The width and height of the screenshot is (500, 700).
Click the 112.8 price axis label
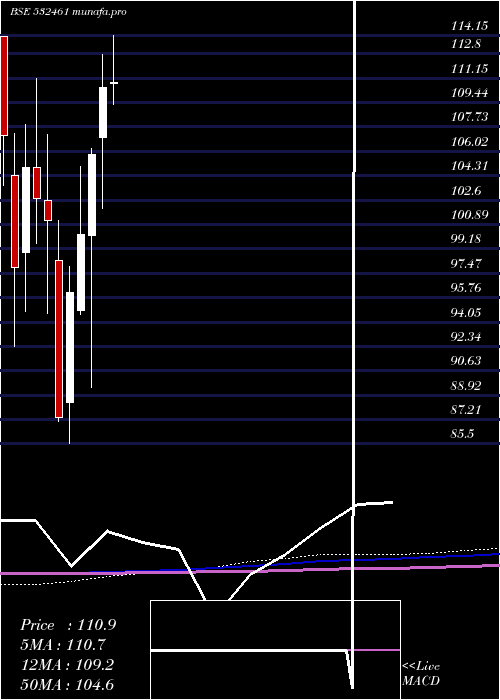(x=466, y=44)
